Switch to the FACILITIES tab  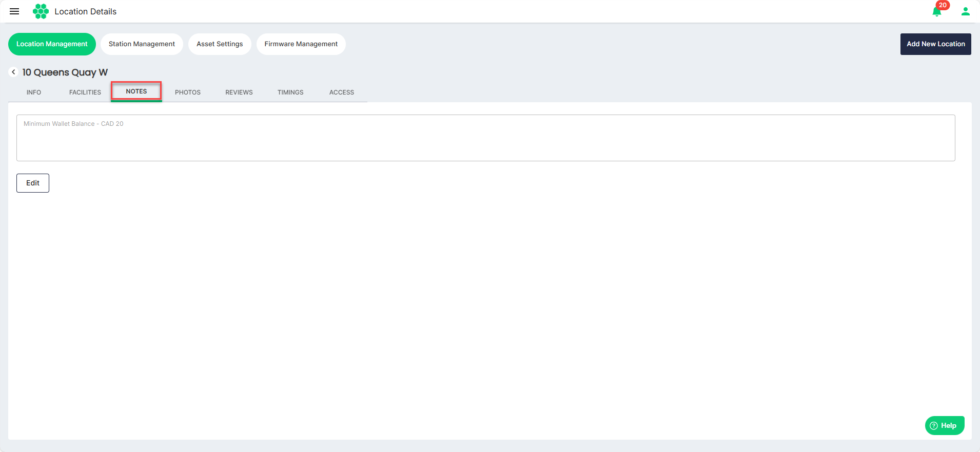(85, 92)
